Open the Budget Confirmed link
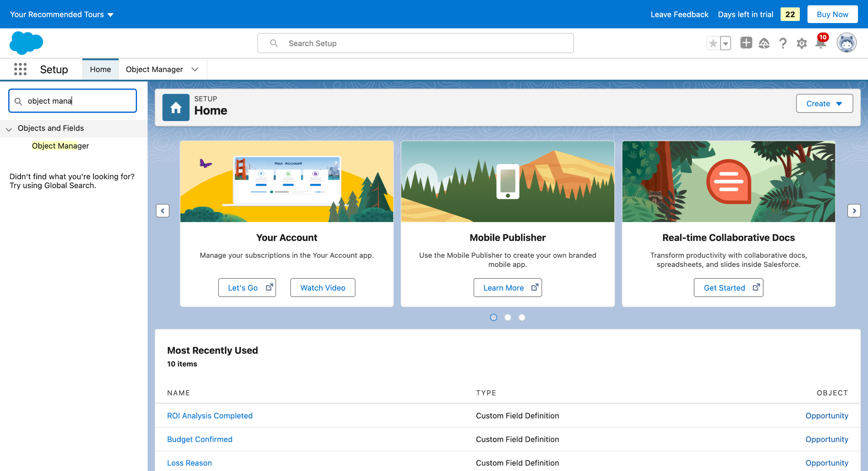The image size is (868, 471). 199,439
